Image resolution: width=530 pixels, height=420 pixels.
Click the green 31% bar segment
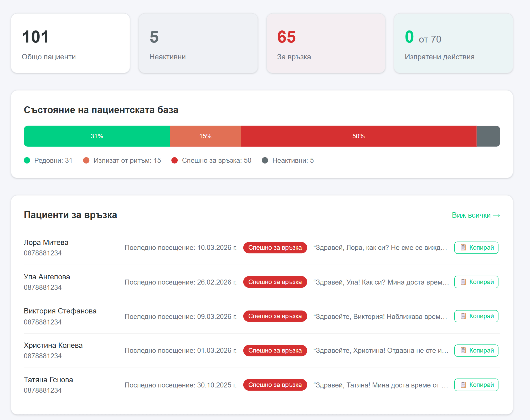coord(97,136)
